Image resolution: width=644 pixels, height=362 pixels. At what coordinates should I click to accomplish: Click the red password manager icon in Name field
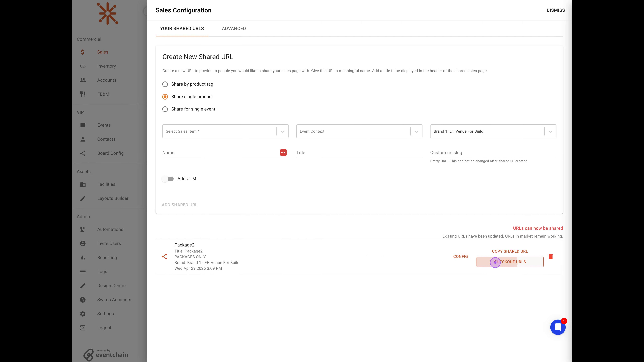(x=283, y=152)
